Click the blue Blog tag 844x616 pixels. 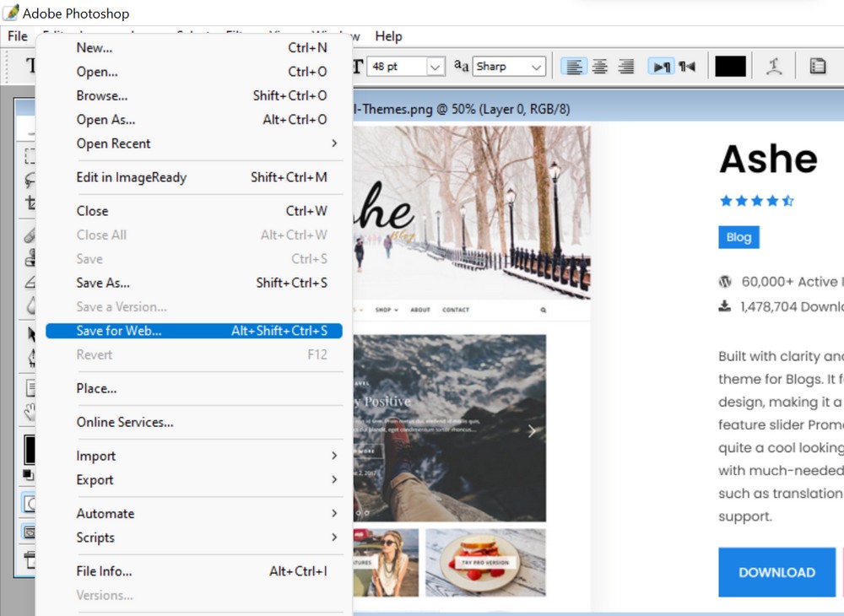738,237
